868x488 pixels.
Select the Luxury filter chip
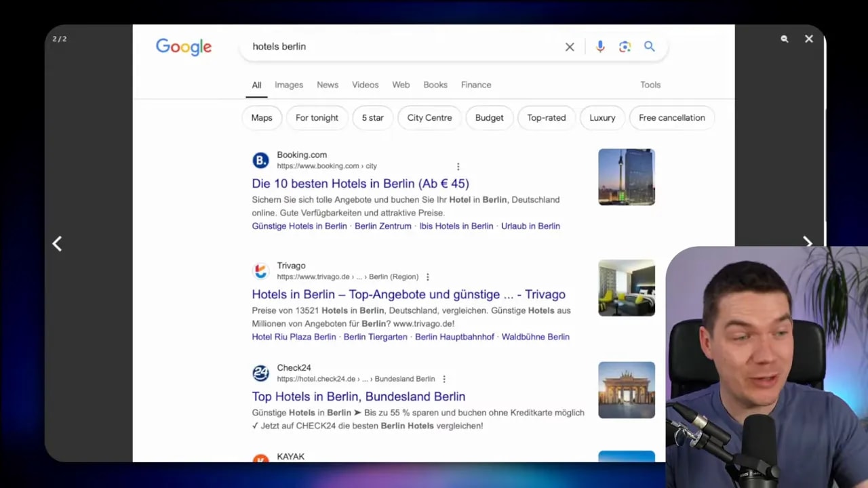click(602, 118)
